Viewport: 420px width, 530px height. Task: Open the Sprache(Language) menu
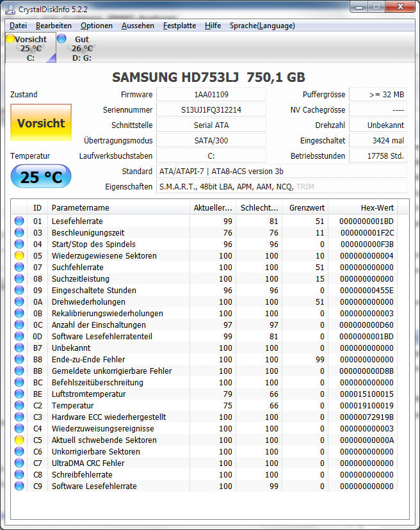click(x=262, y=26)
